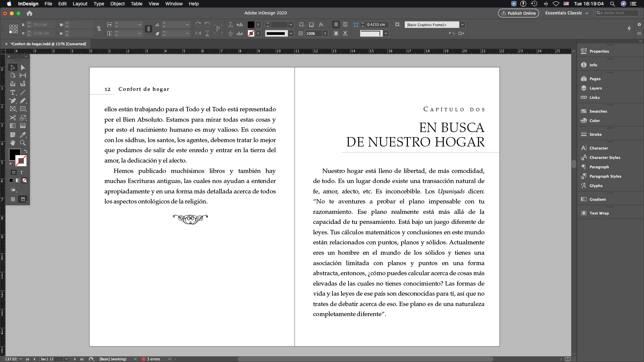The width and height of the screenshot is (644, 362).
Task: Select the Type tool
Action: tap(13, 93)
